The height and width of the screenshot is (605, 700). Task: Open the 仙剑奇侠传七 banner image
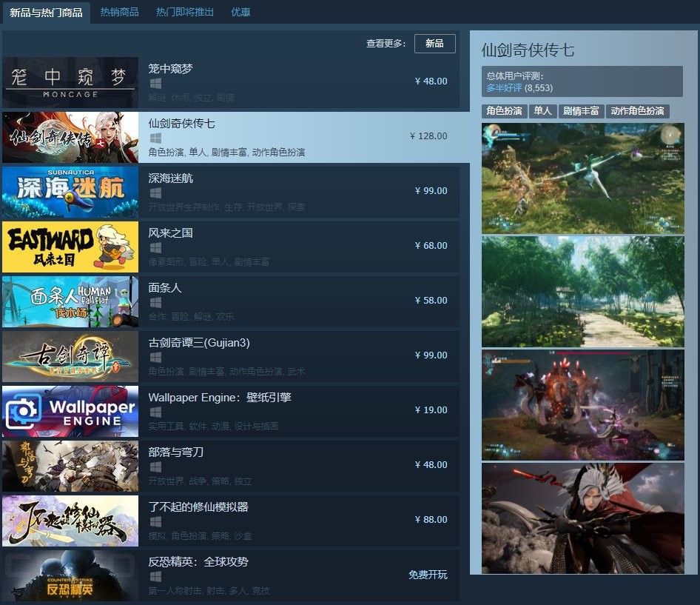pyautogui.click(x=70, y=137)
